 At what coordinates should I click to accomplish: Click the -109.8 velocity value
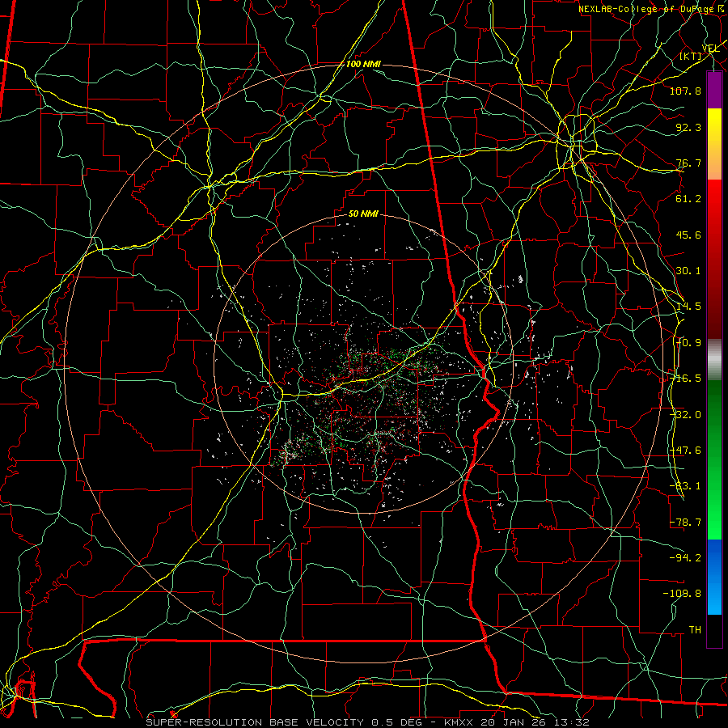(x=682, y=594)
